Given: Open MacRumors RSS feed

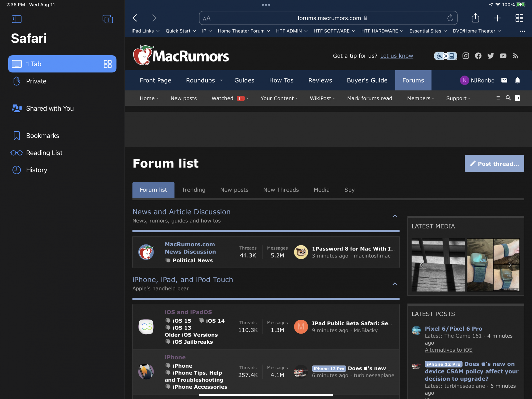Looking at the screenshot, I should tap(516, 56).
